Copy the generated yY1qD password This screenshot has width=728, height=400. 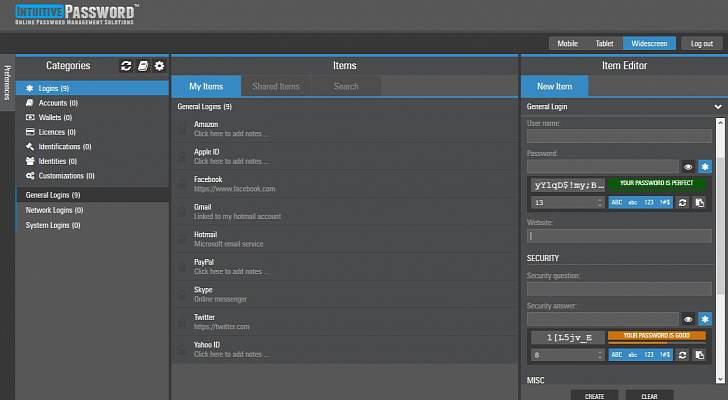[x=700, y=202]
